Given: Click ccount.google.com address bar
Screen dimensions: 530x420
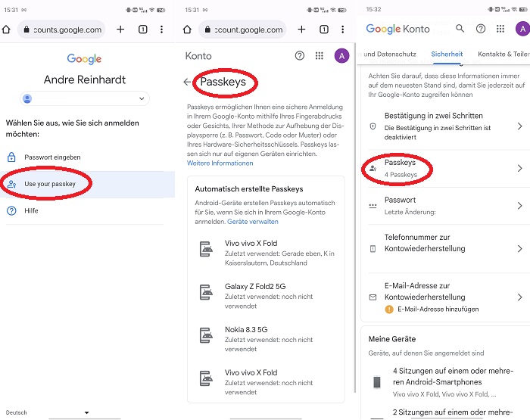Looking at the screenshot, I should click(243, 30).
